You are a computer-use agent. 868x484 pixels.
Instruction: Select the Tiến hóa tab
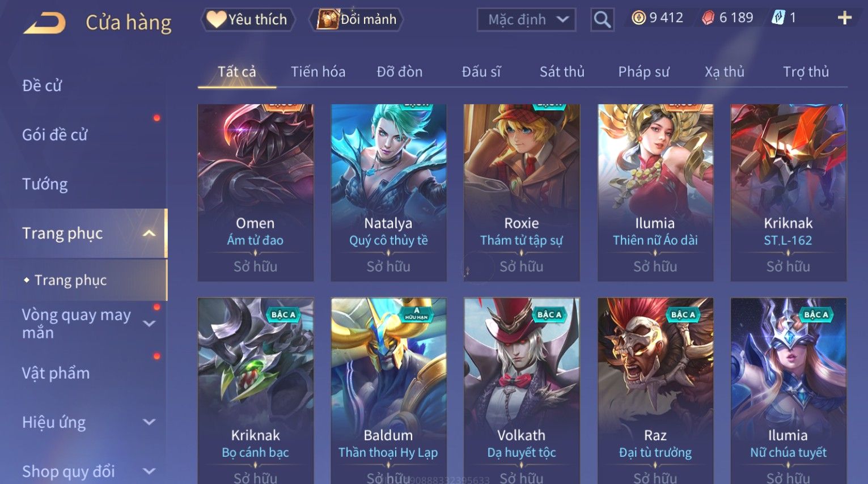[318, 72]
